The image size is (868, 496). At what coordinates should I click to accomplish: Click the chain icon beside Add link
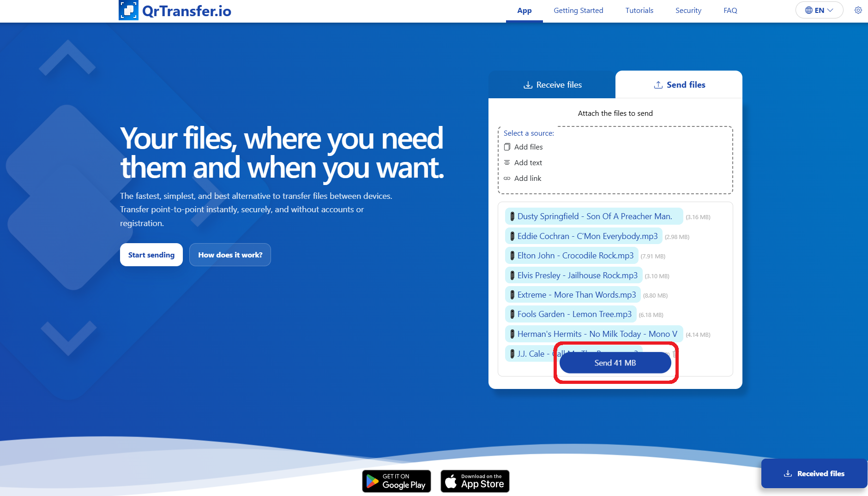pos(507,178)
